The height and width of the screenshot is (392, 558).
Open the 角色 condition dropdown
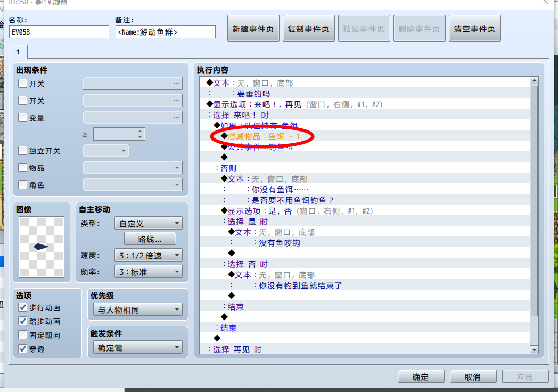pyautogui.click(x=133, y=185)
